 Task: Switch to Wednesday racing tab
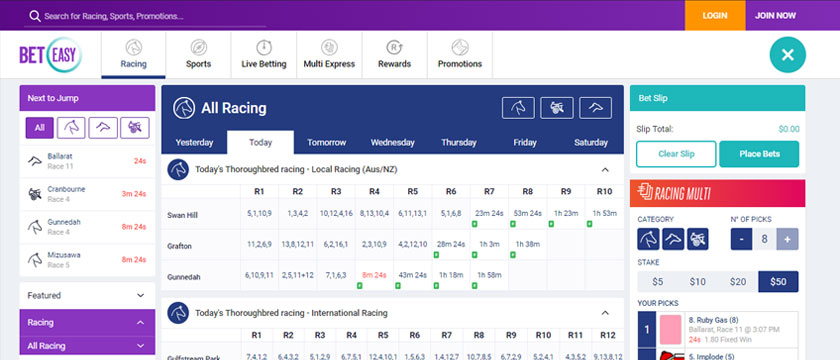point(392,142)
